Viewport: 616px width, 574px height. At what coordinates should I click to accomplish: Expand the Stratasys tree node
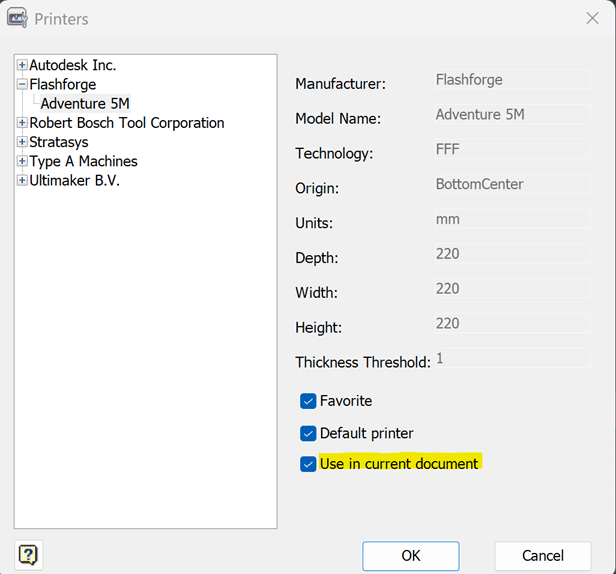pos(22,142)
